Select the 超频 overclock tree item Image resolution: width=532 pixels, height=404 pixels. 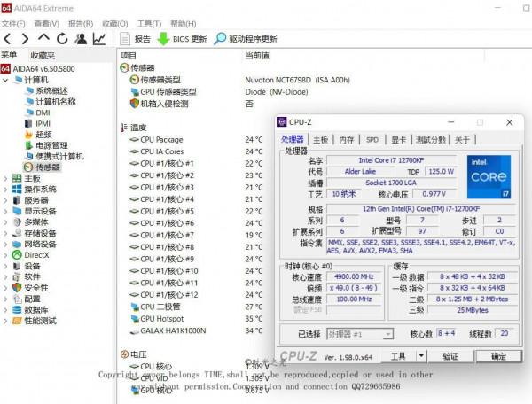click(43, 135)
